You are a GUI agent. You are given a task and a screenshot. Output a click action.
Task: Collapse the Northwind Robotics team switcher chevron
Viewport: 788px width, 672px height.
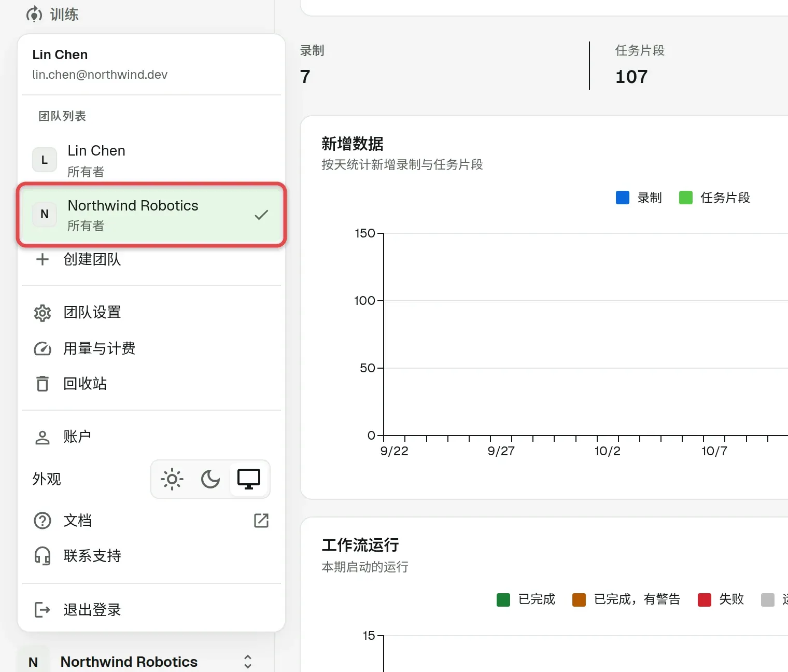248,662
